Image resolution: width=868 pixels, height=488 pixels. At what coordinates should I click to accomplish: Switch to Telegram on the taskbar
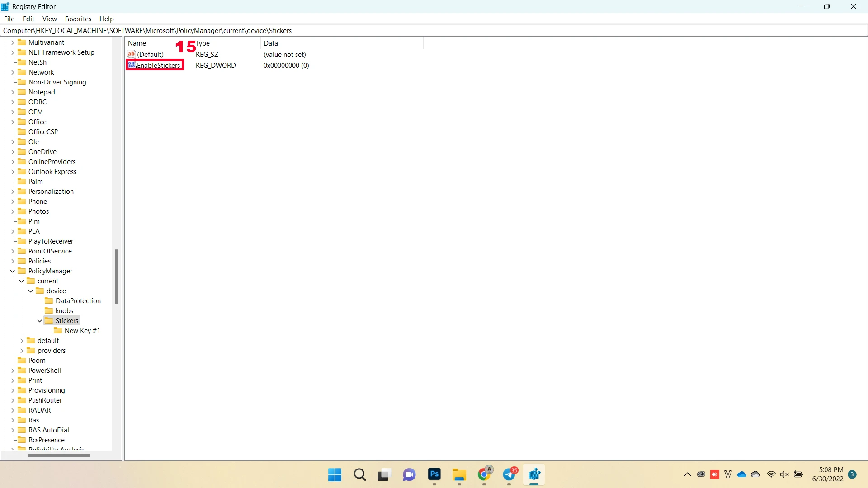pos(509,475)
